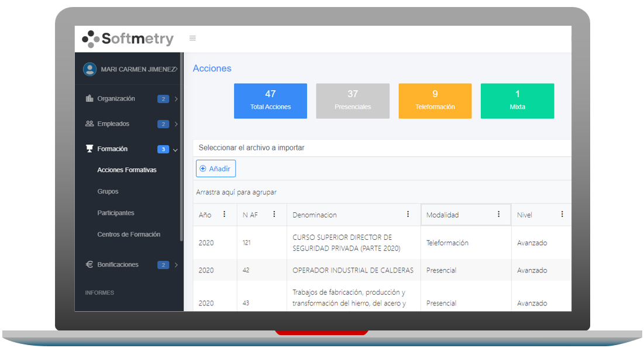
Task: Click the Softmetry logo
Action: [x=128, y=39]
